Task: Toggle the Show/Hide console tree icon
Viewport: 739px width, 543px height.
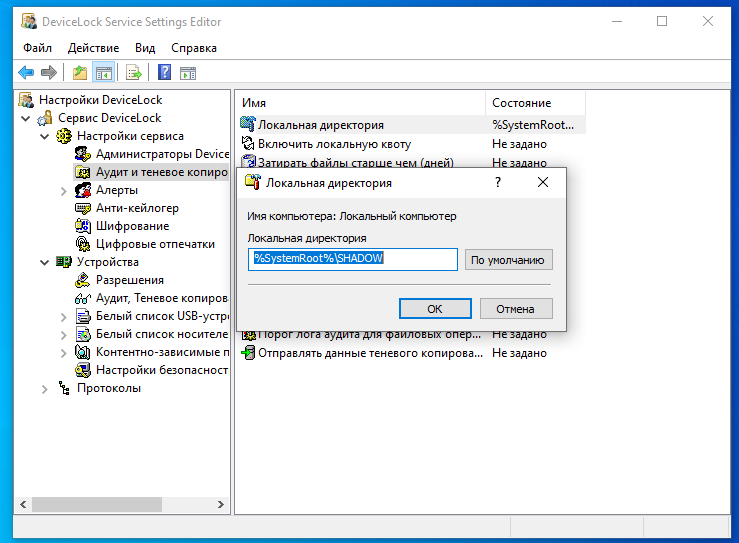Action: (104, 73)
